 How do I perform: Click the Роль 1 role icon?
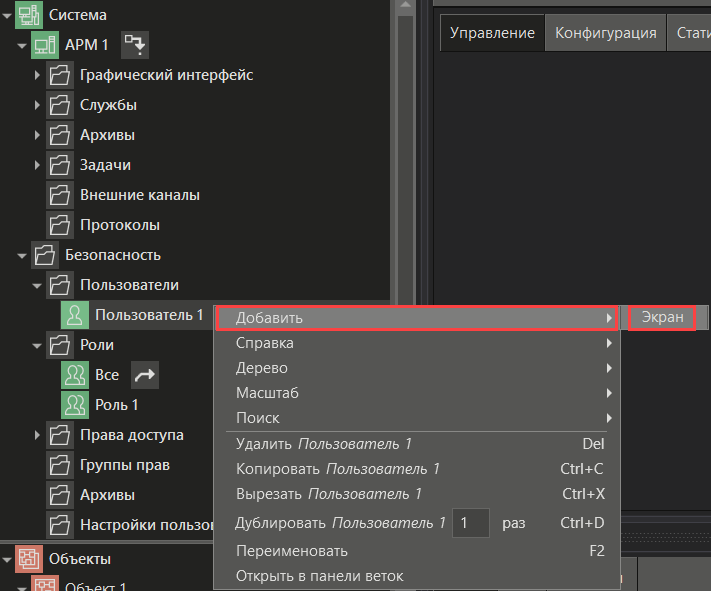pos(74,405)
